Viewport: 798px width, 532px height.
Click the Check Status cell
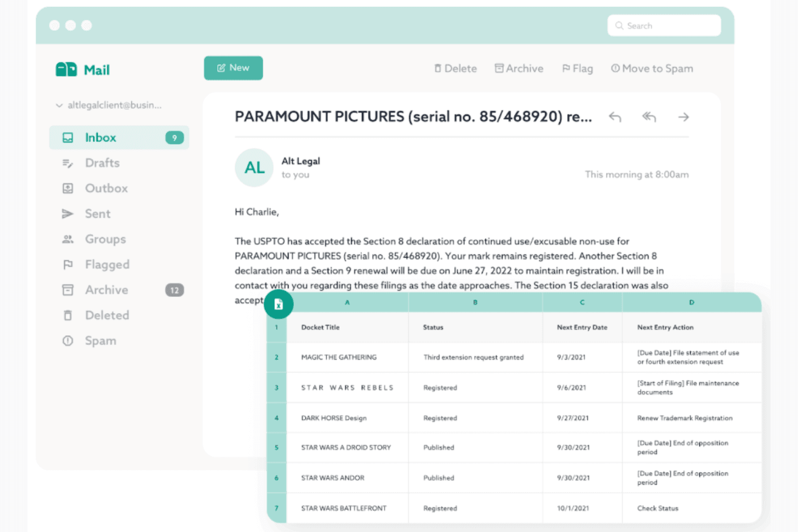(692, 508)
